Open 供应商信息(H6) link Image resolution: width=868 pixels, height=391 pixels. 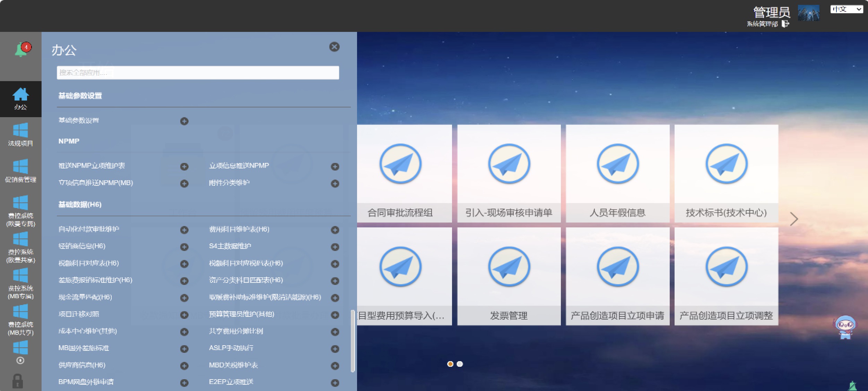[x=82, y=365]
